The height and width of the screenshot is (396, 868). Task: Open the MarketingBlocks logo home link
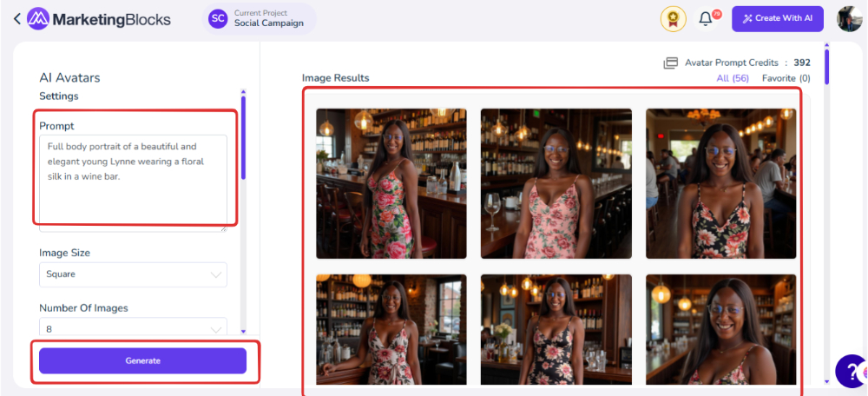coord(99,19)
